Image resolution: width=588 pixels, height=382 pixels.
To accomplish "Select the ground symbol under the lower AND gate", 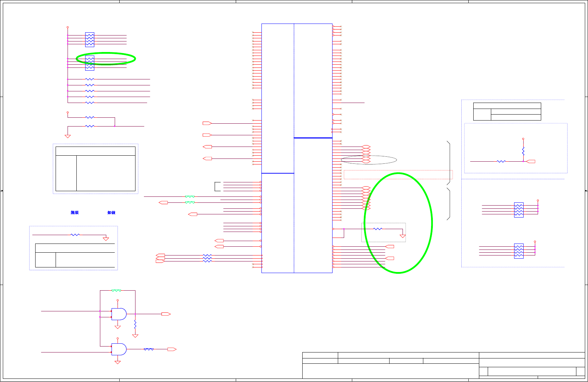I will coord(118,362).
